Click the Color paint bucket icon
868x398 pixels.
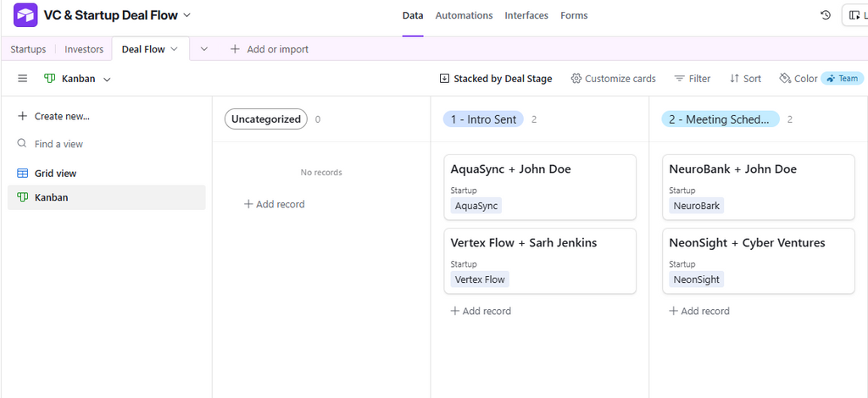(x=785, y=79)
